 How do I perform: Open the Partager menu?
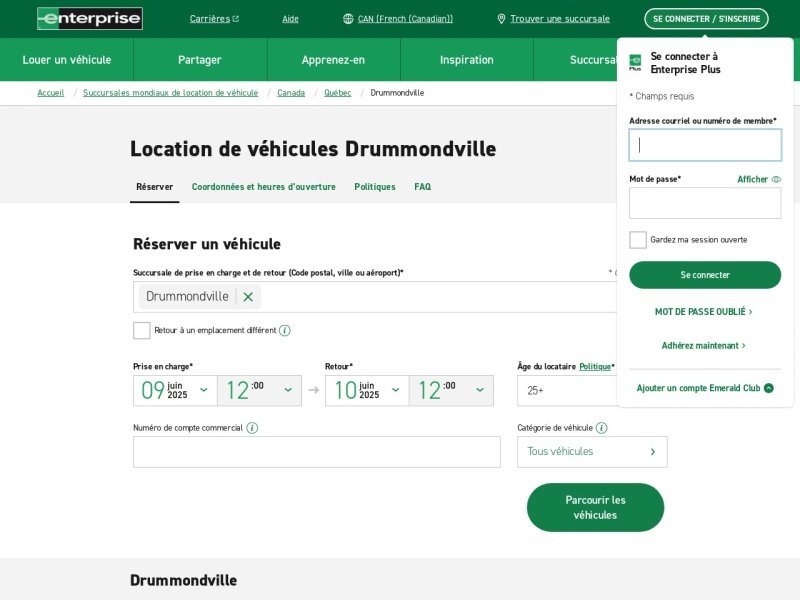tap(200, 60)
